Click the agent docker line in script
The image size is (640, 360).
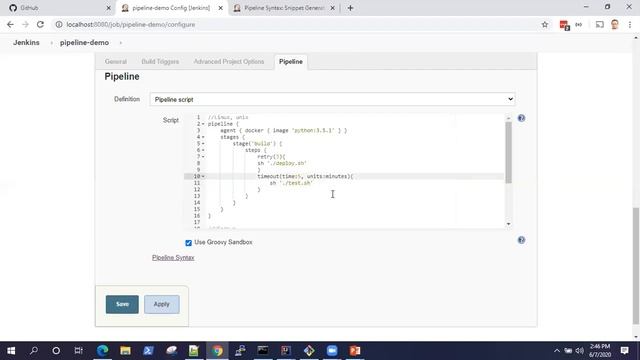coord(283,131)
